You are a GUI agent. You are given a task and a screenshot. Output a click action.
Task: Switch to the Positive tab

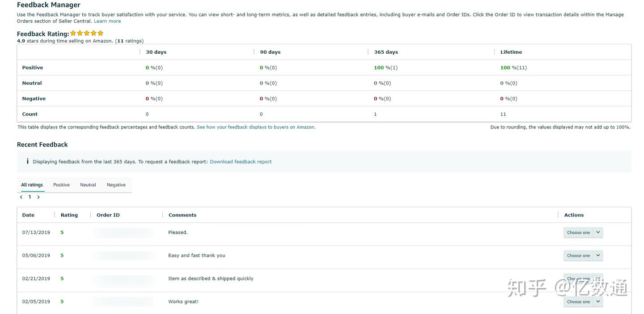click(61, 185)
